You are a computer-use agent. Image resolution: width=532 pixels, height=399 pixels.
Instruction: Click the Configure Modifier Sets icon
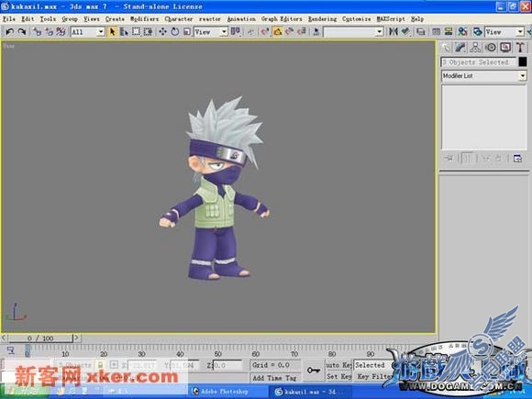click(517, 159)
